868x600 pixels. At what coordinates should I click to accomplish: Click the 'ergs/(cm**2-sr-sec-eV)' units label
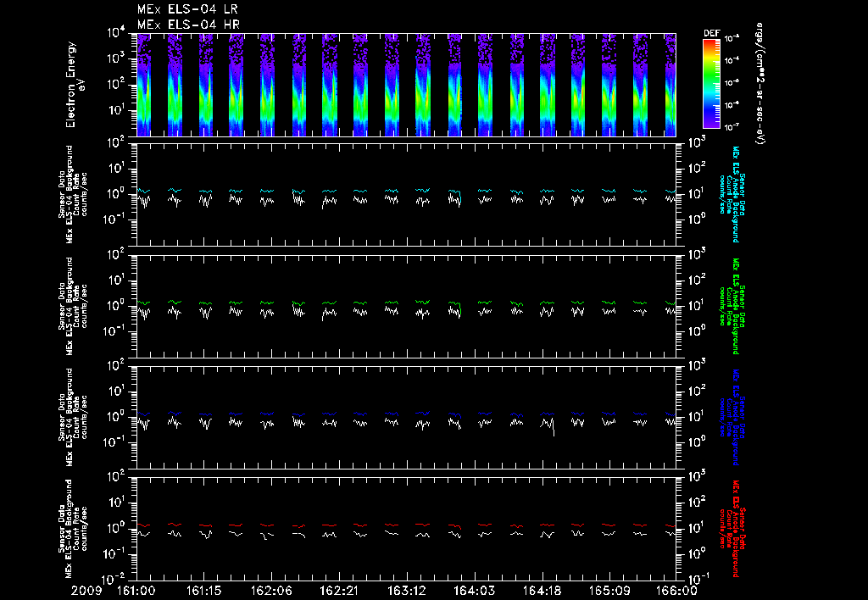pos(760,84)
